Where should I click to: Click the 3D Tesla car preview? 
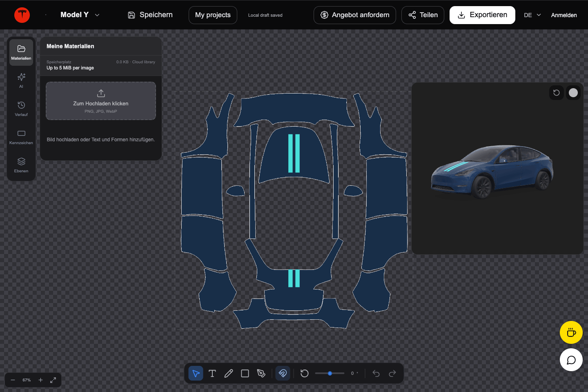tap(492, 171)
